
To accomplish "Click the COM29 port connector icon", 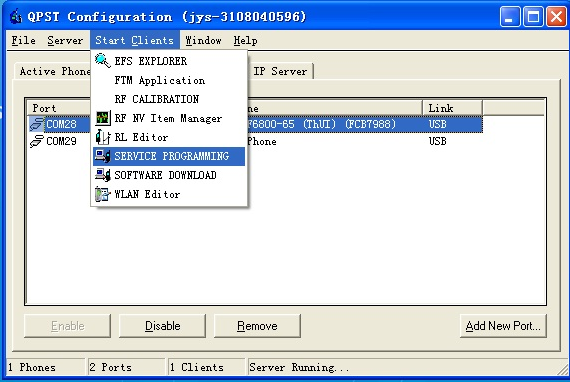I will tap(37, 141).
